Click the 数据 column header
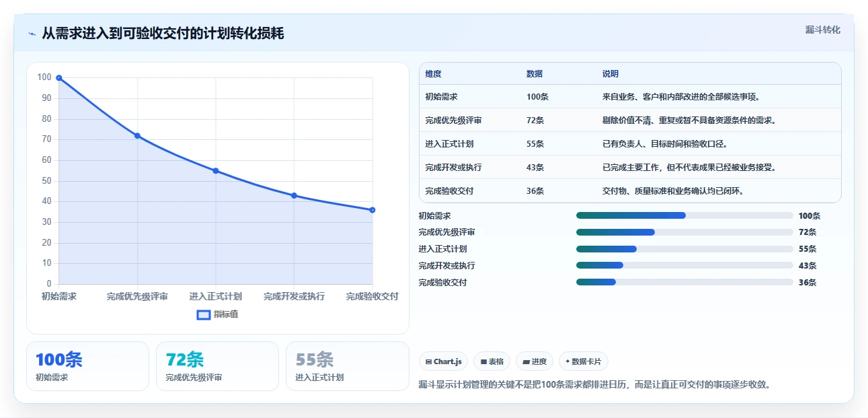 coord(535,74)
